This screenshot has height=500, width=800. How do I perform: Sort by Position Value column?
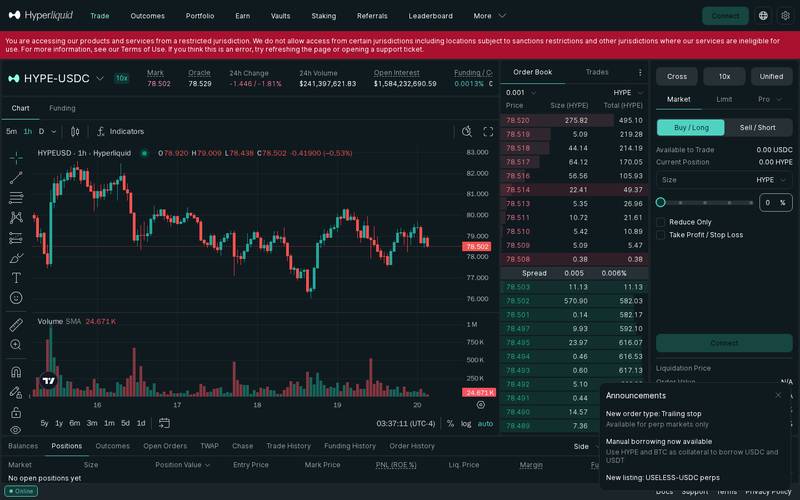click(x=183, y=465)
